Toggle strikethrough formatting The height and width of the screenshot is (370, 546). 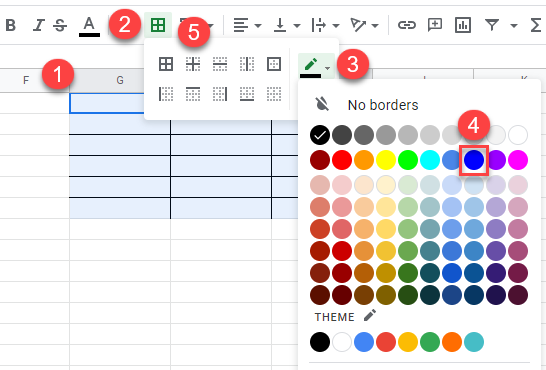(60, 25)
